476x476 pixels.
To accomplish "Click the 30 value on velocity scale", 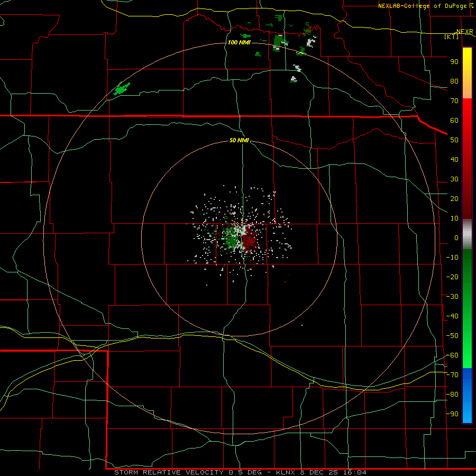I will pyautogui.click(x=454, y=179).
